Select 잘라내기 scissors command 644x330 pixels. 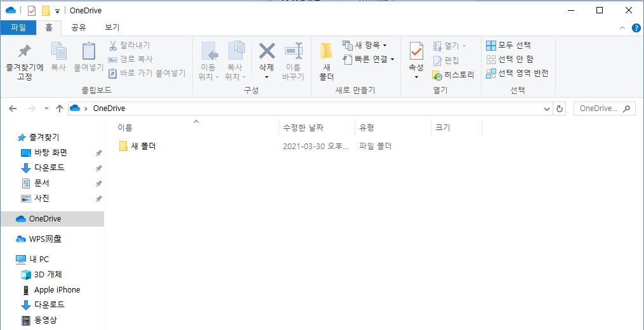(129, 45)
